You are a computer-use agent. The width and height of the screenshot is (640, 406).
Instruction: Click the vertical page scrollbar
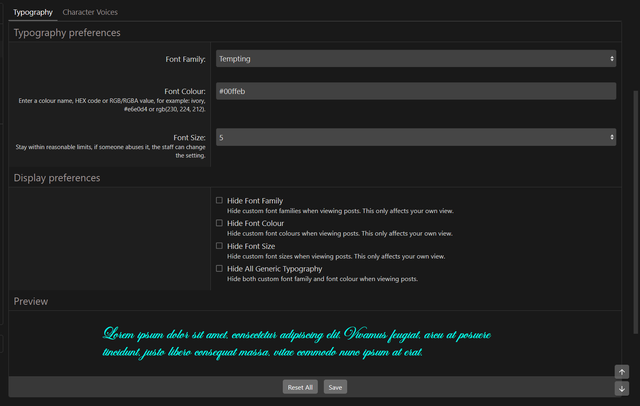tap(636, 212)
